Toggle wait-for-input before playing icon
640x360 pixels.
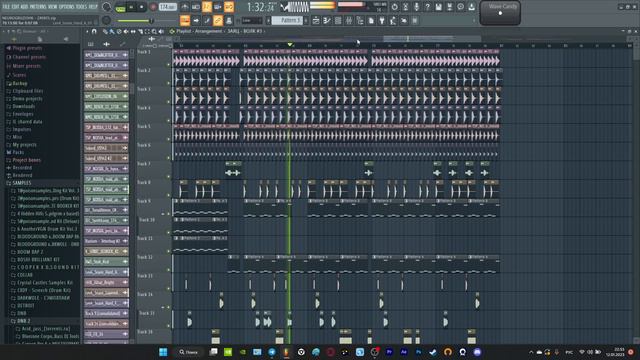196,7
